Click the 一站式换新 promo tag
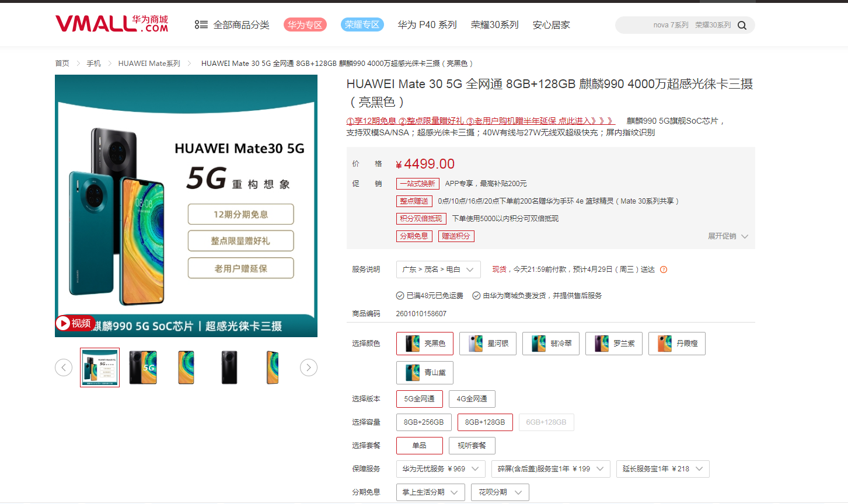The height and width of the screenshot is (504, 848). (418, 184)
